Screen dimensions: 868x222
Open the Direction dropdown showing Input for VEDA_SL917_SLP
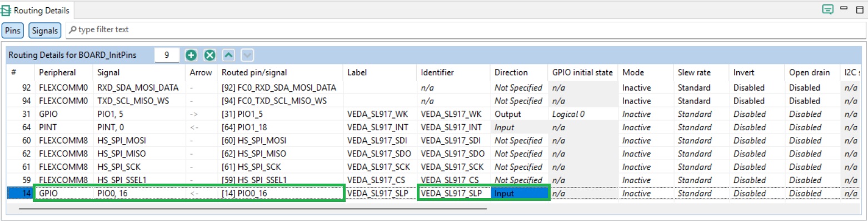coord(520,194)
